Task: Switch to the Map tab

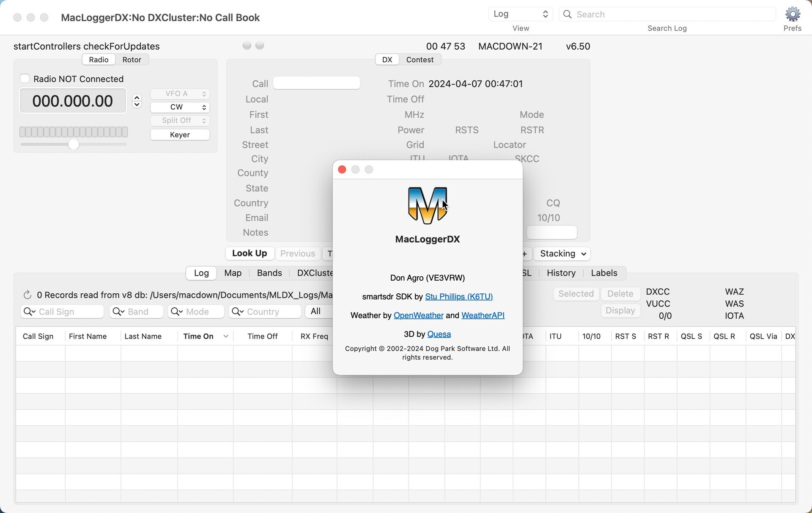Action: click(x=233, y=273)
